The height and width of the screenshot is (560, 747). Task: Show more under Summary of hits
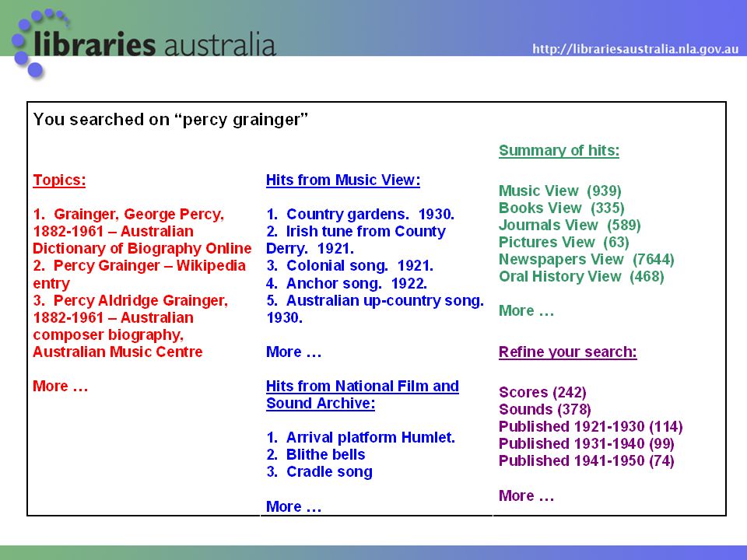[x=527, y=311]
